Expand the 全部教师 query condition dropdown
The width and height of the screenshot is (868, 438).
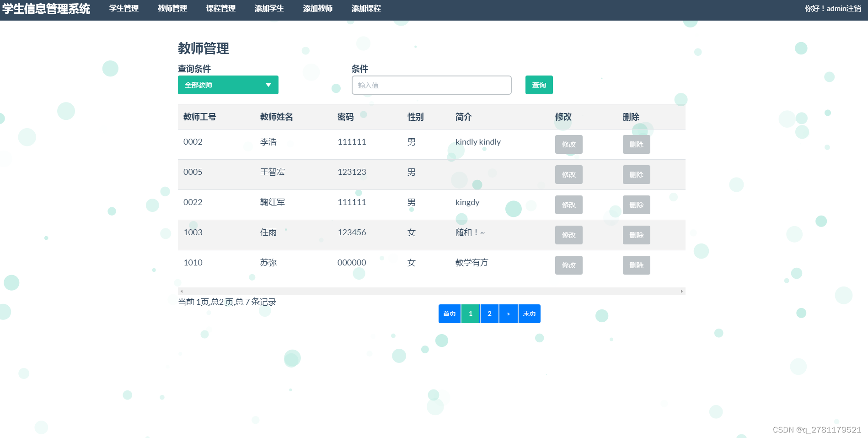(x=228, y=85)
